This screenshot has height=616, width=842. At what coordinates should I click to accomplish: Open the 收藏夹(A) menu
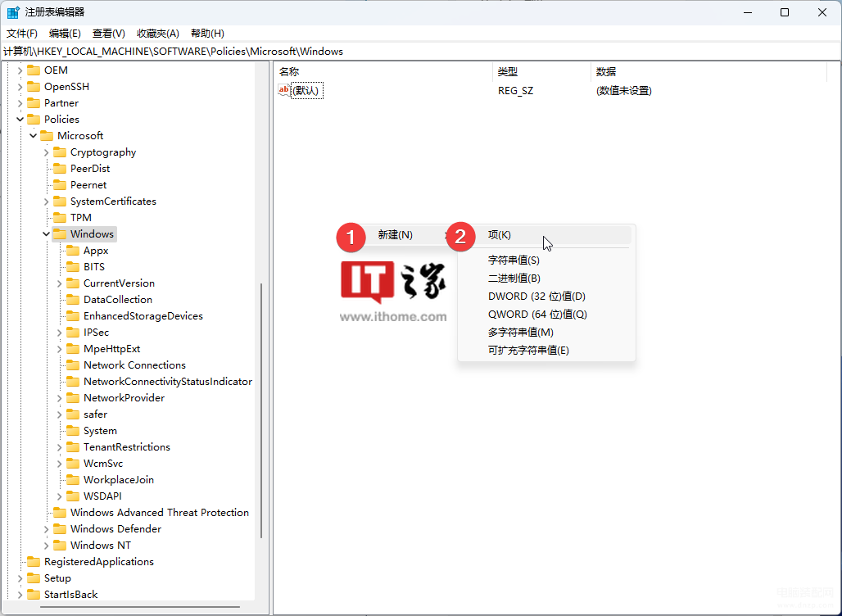[x=158, y=34]
